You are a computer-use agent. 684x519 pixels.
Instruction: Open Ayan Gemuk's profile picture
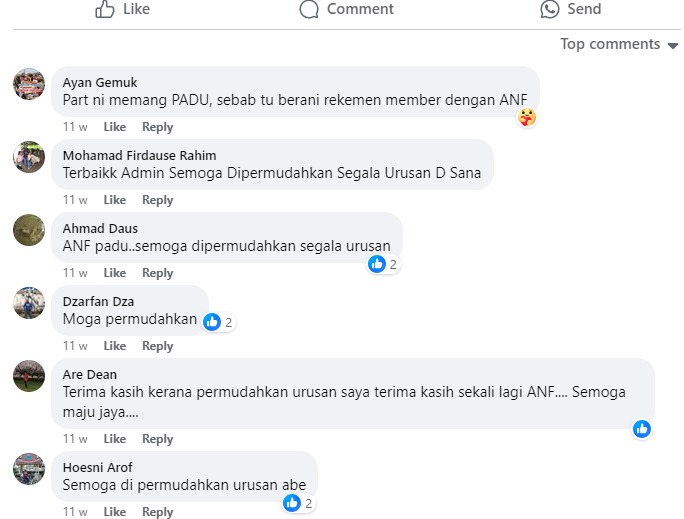coord(29,84)
